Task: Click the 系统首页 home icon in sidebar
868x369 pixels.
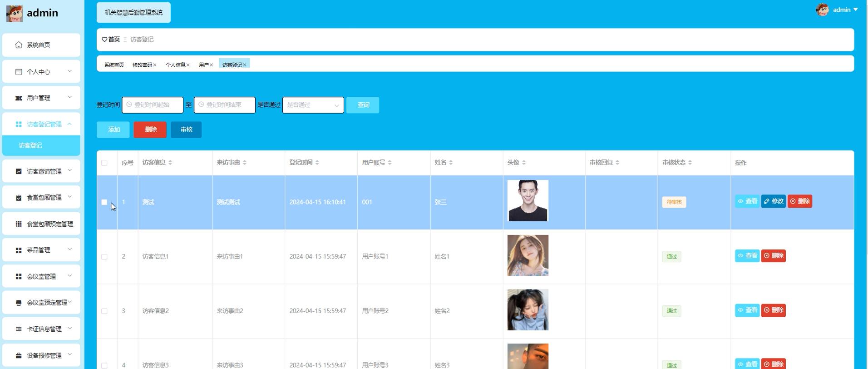Action: (x=19, y=45)
